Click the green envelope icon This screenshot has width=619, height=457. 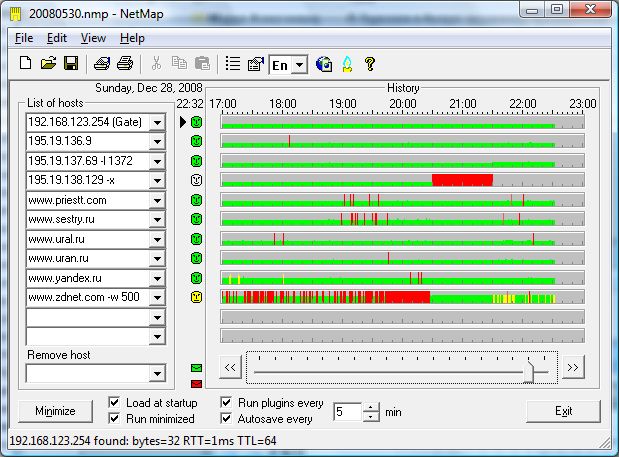coord(196,368)
